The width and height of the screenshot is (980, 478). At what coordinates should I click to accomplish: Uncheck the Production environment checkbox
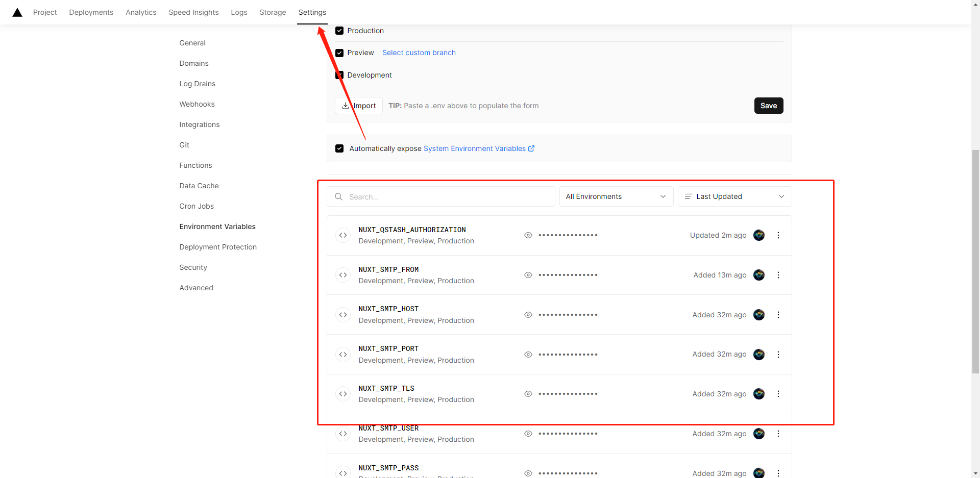[x=339, y=31]
